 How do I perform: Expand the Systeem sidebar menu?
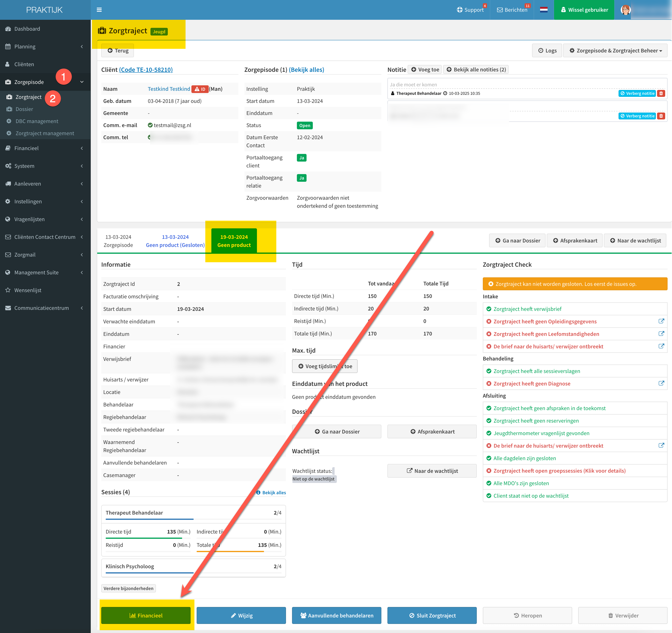[45, 166]
